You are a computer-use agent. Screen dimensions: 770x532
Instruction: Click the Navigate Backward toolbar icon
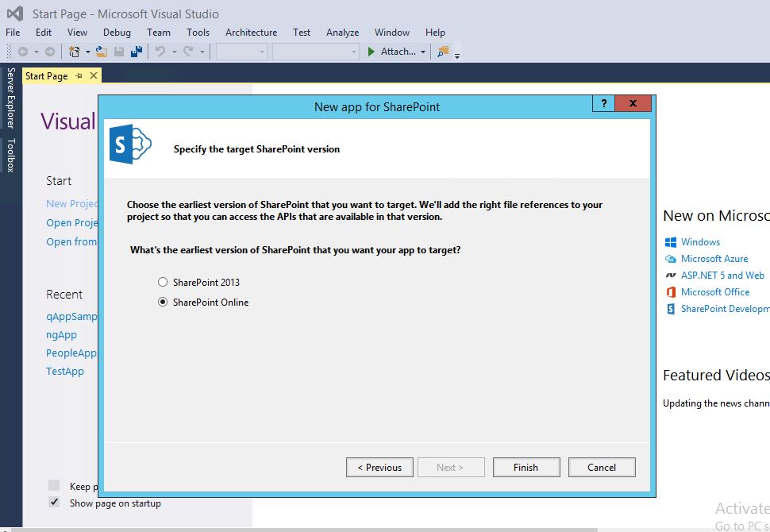[x=23, y=52]
